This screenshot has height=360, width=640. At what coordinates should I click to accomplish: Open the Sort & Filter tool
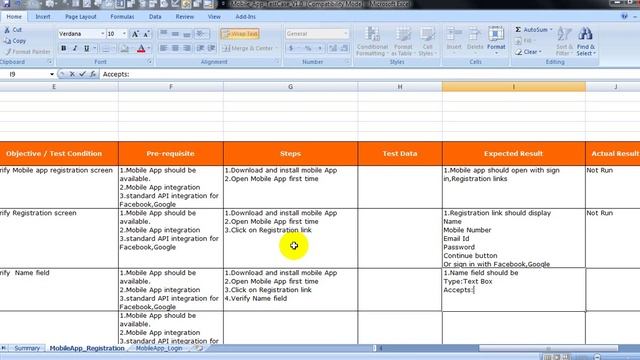(564, 41)
